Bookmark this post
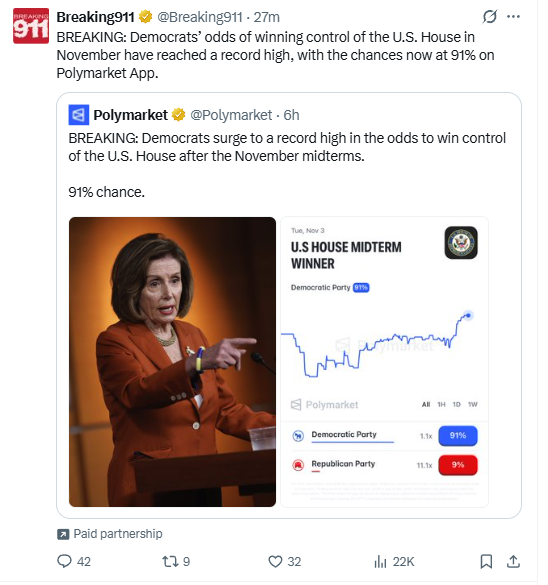This screenshot has height=585, width=548. pos(486,561)
